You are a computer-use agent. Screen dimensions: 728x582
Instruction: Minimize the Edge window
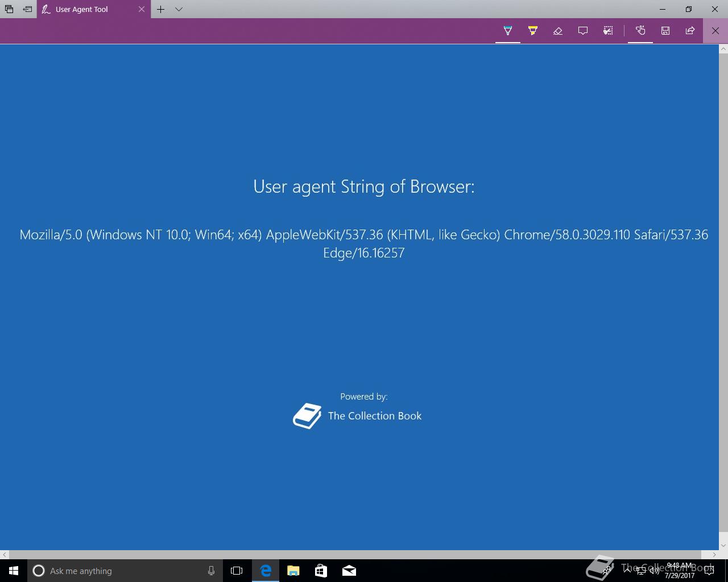pyautogui.click(x=663, y=9)
